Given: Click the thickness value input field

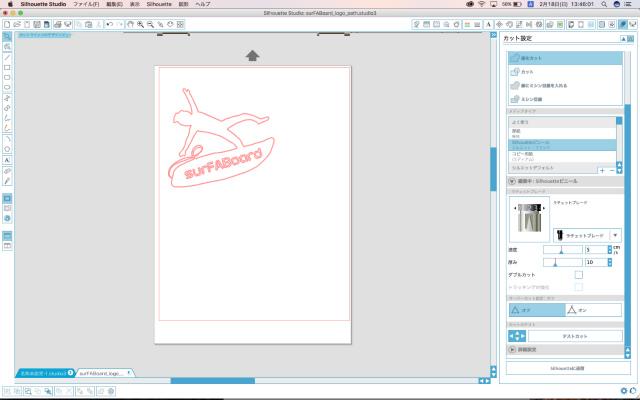Looking at the screenshot, I should (x=596, y=262).
